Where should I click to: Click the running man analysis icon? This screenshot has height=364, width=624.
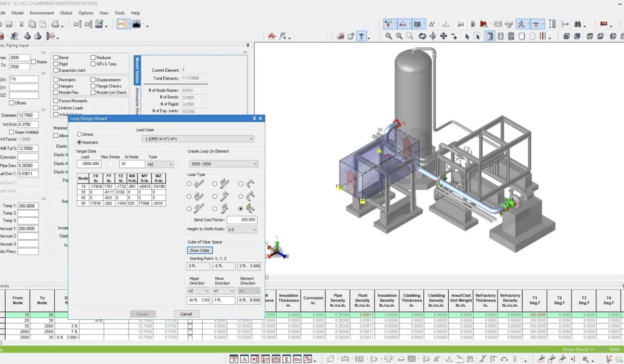[x=14, y=36]
